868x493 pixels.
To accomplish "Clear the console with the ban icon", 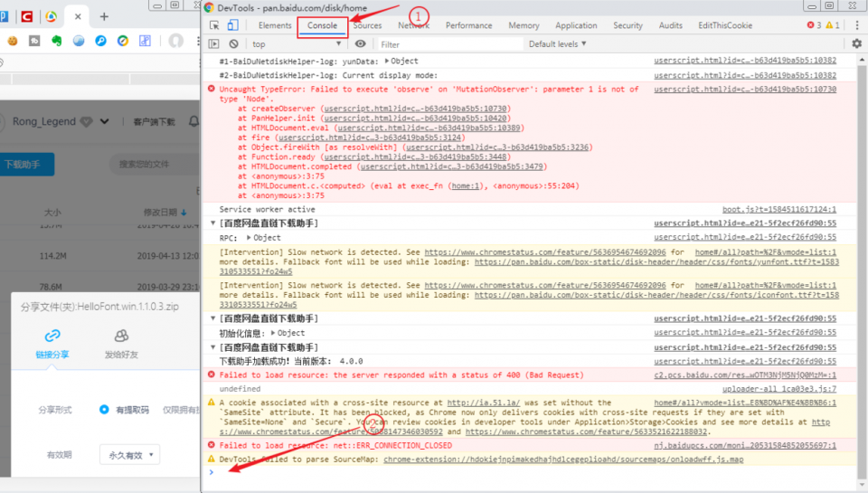I will pyautogui.click(x=233, y=43).
